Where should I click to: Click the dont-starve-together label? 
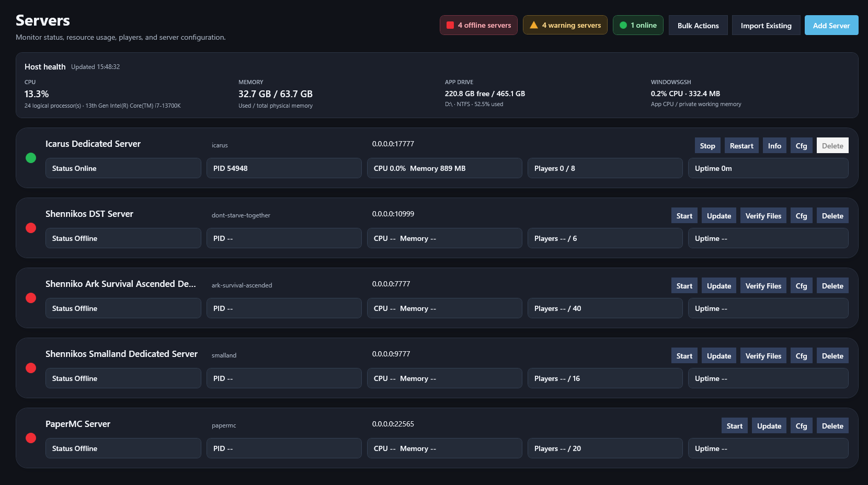pos(241,215)
